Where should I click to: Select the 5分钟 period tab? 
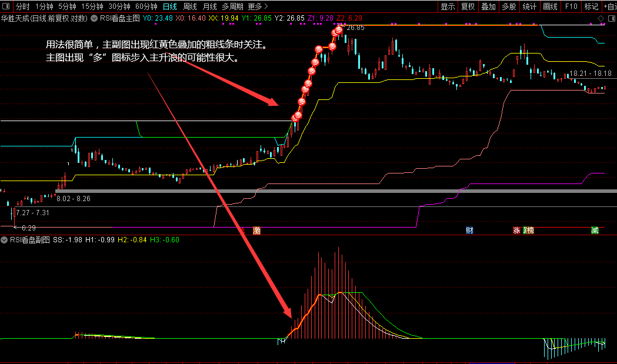[x=67, y=6]
